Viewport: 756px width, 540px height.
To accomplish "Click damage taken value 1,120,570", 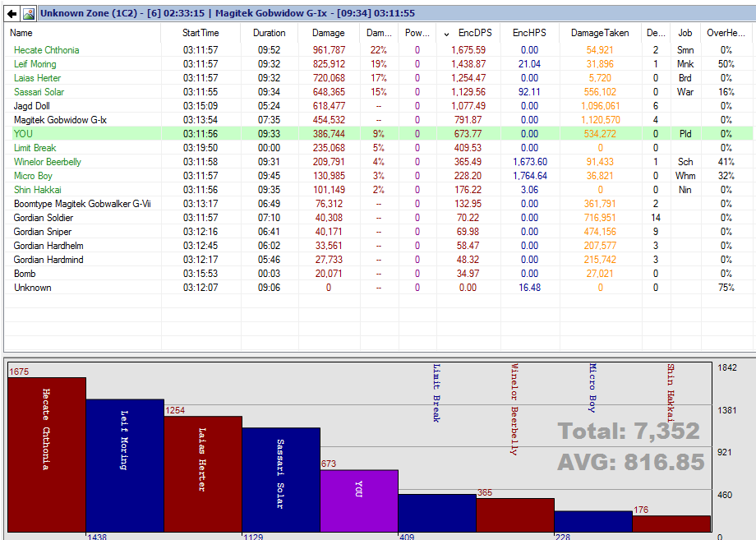I will click(x=600, y=120).
